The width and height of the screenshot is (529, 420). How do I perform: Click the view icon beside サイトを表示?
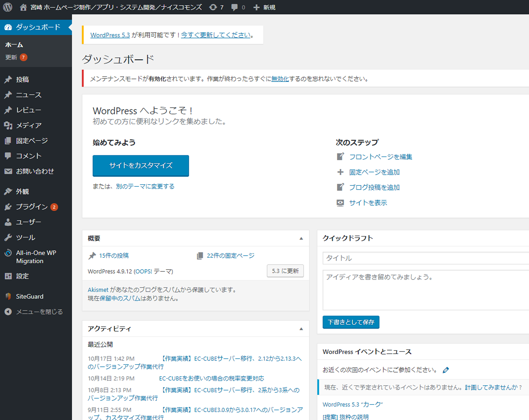[x=340, y=203]
